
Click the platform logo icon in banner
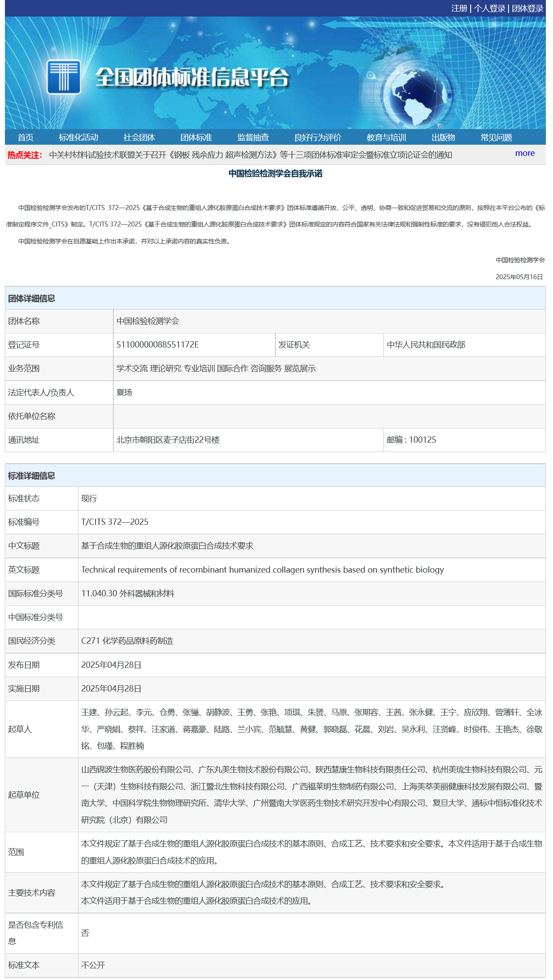pyautogui.click(x=64, y=77)
